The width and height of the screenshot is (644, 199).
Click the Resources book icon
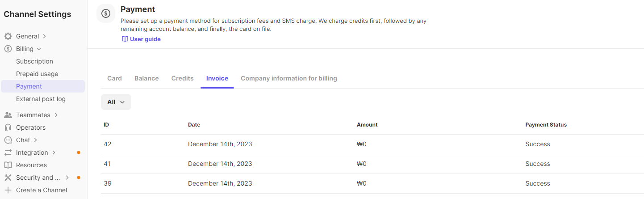click(x=8, y=165)
